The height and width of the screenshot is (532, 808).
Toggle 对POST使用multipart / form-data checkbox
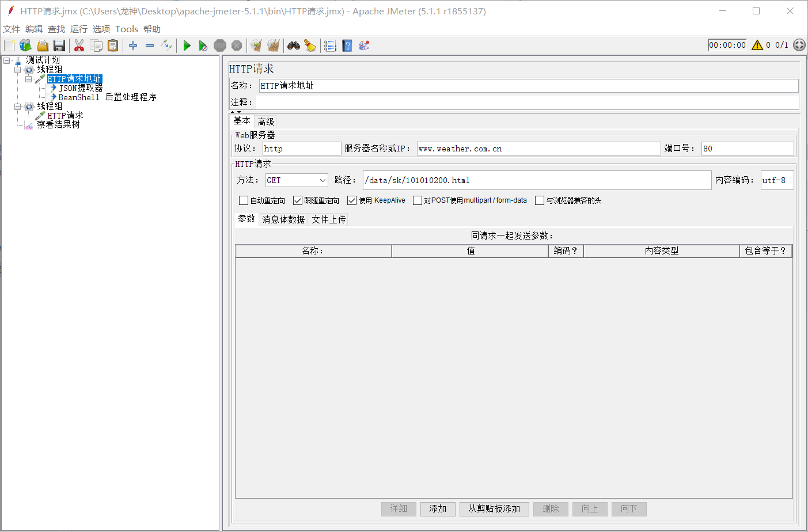tap(418, 200)
